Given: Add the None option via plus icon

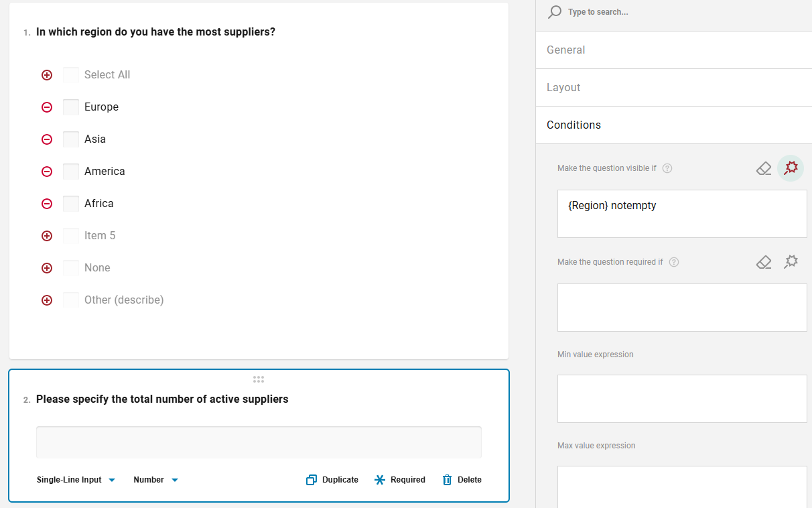Looking at the screenshot, I should [x=47, y=268].
